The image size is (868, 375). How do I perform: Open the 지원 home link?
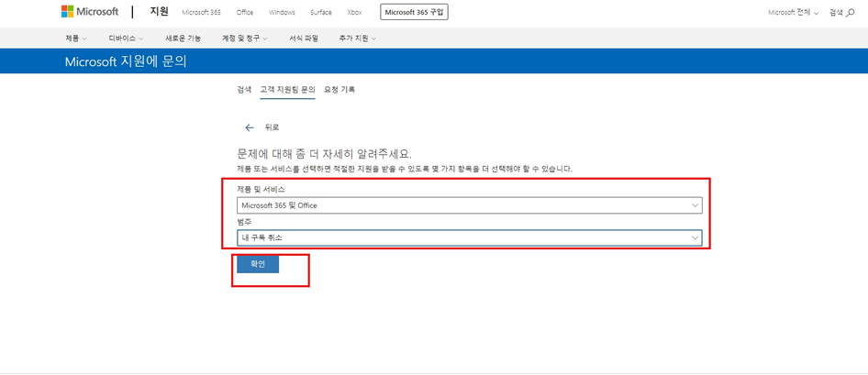tap(160, 12)
